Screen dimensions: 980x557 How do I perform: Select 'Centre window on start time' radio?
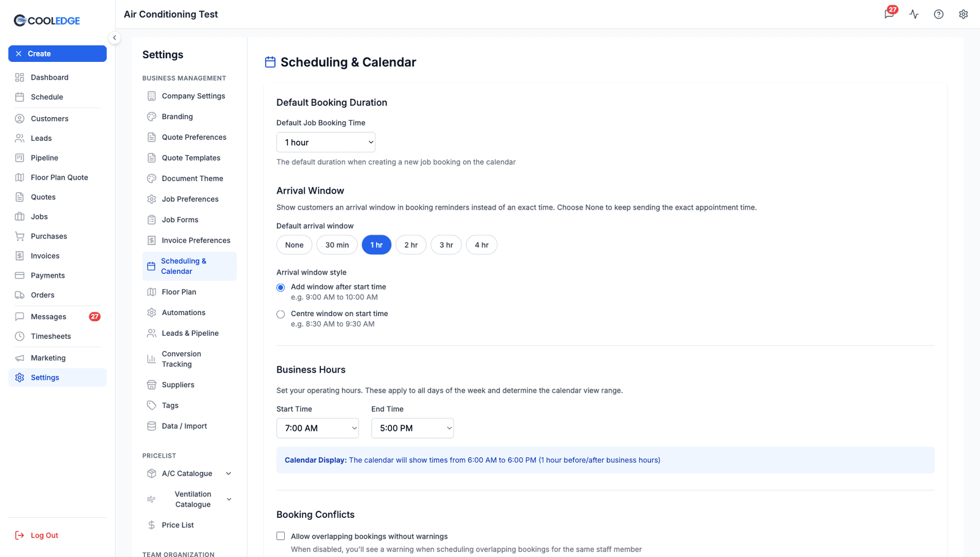point(281,314)
